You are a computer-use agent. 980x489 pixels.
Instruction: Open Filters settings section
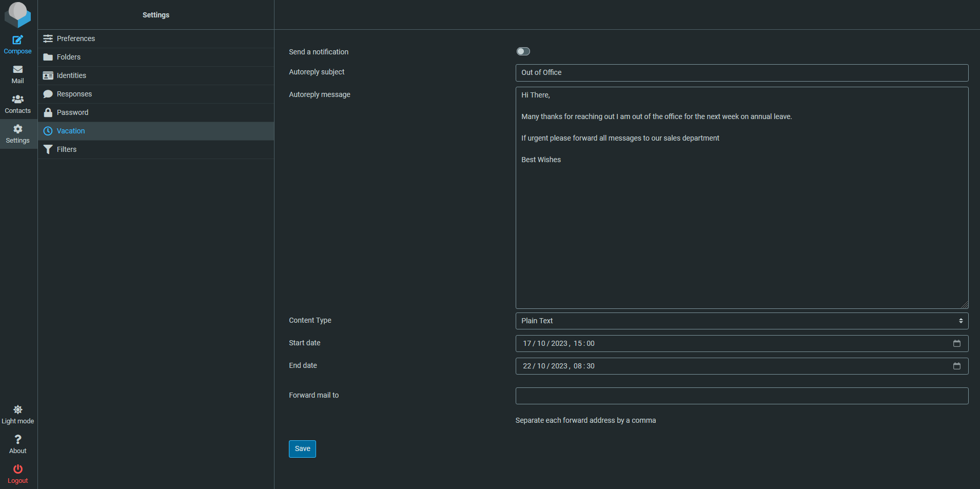[x=156, y=149]
